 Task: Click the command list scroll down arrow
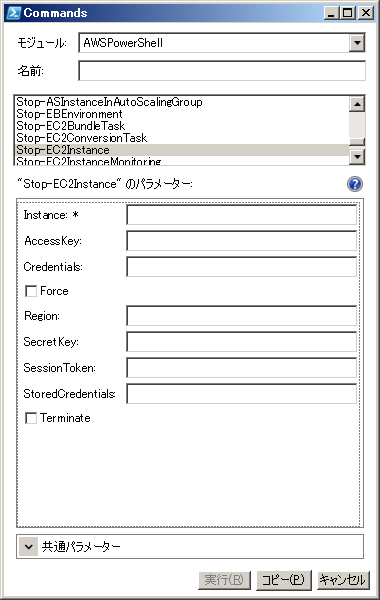tap(357, 157)
